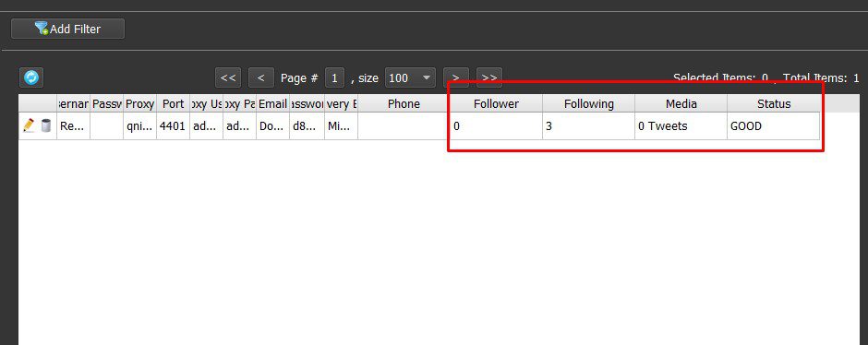This screenshot has height=345, width=868.
Task: Sort by the Port column header
Action: click(174, 104)
